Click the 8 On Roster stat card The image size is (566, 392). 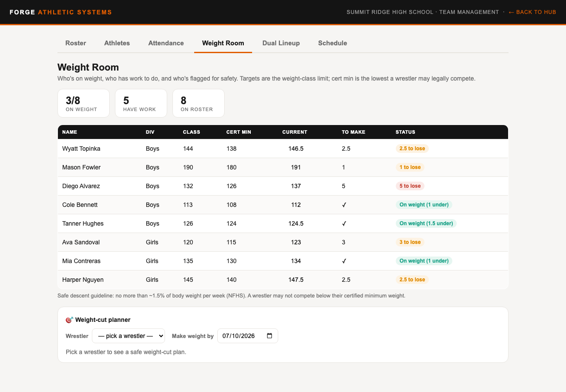coord(199,103)
